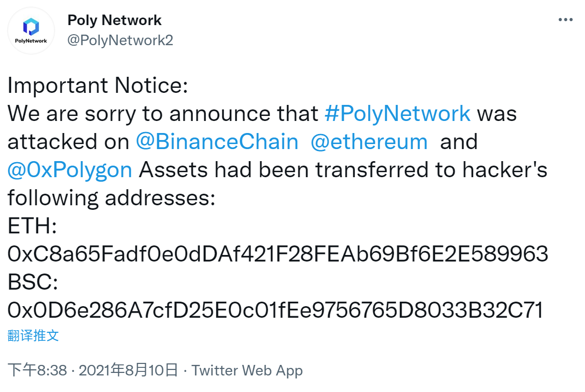585x392 pixels.
Task: Click the Poly Network display name
Action: (x=114, y=20)
